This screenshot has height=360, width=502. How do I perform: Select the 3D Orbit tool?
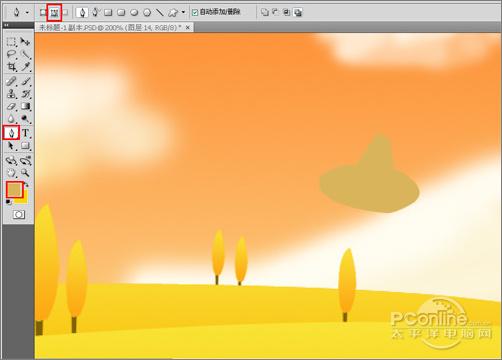point(25,161)
